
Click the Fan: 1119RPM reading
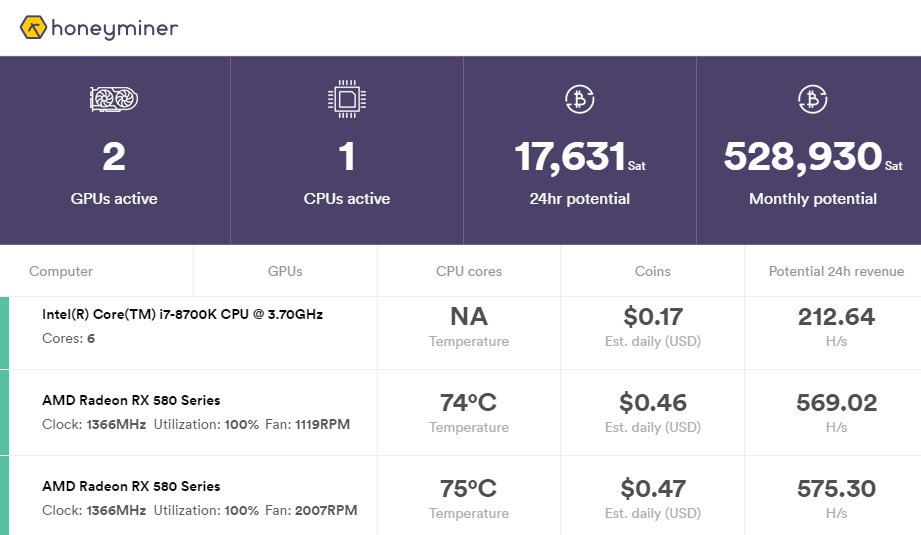[307, 425]
